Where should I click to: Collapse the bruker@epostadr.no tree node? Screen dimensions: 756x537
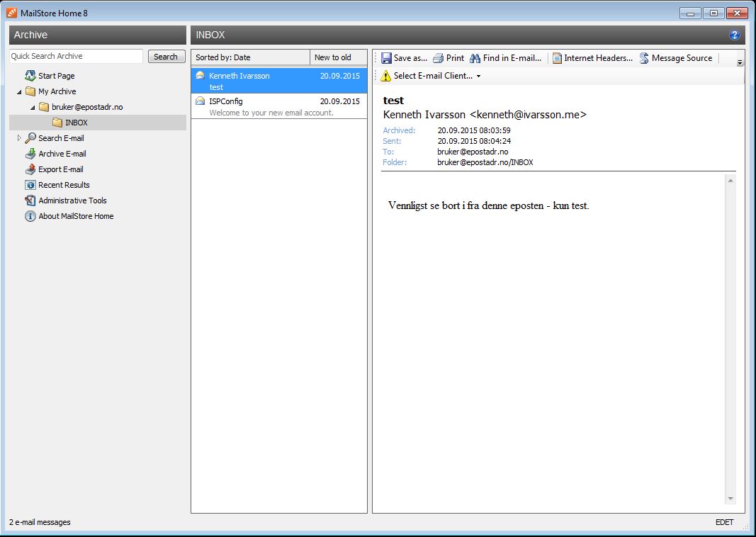coord(33,108)
